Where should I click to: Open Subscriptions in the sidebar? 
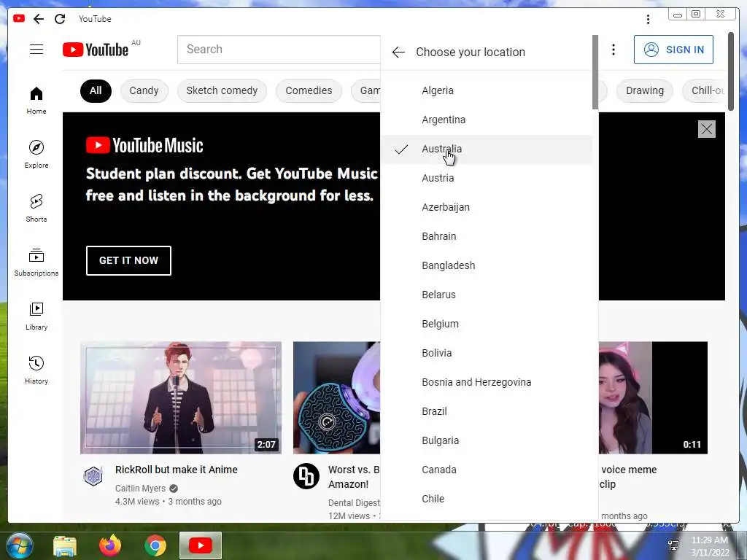coord(36,262)
